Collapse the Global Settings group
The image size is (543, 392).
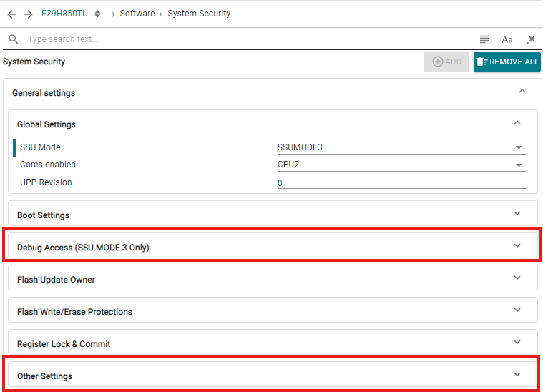click(517, 123)
